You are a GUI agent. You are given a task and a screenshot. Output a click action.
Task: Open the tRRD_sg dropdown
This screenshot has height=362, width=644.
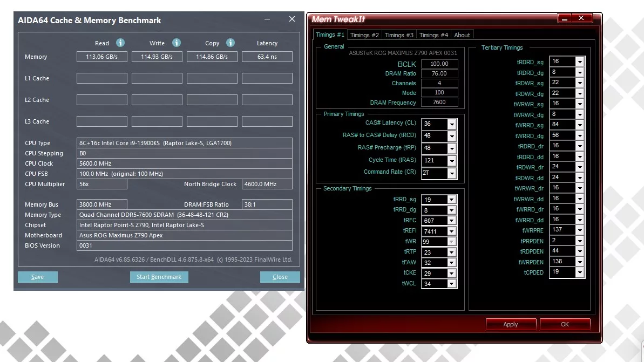451,200
